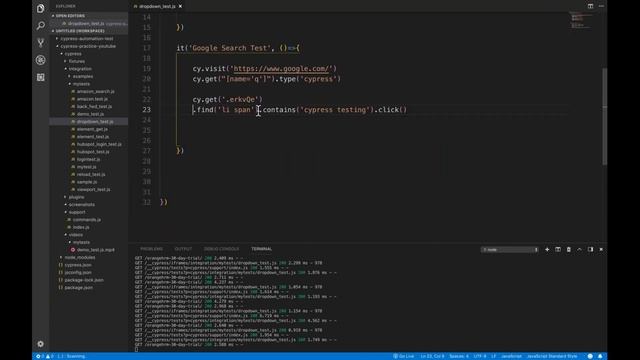Expand the cypress-automation-test folder

tap(87, 39)
